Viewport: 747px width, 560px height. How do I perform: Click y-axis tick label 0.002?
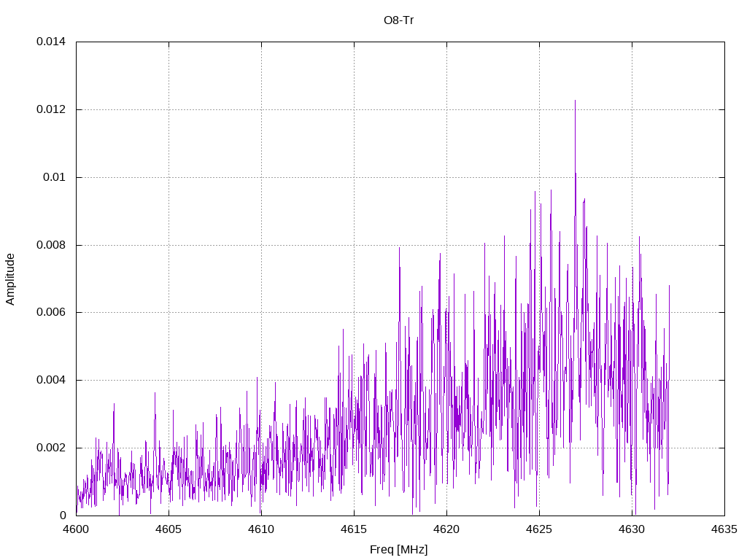[51, 448]
